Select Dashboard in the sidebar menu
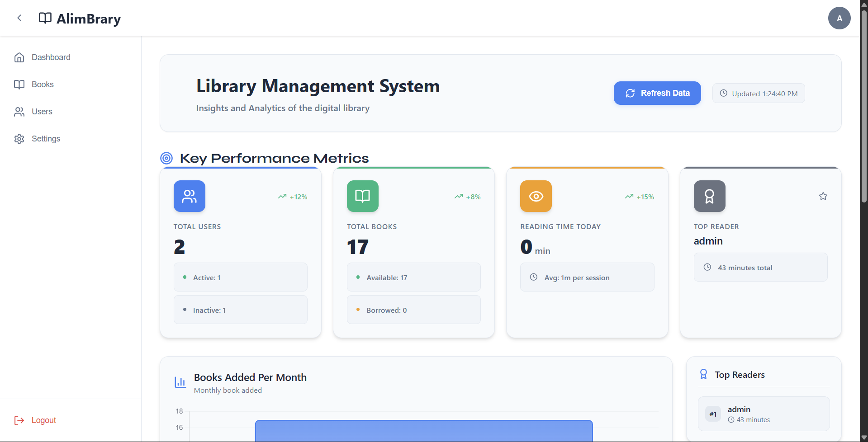Viewport: 868px width, 442px height. tap(51, 57)
